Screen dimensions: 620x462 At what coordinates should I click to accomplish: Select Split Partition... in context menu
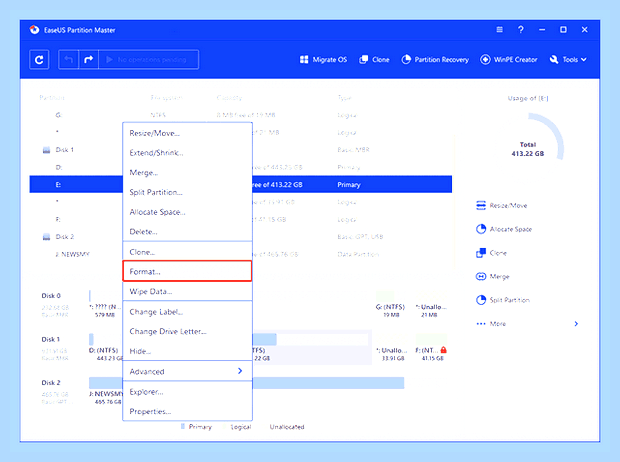187,192
